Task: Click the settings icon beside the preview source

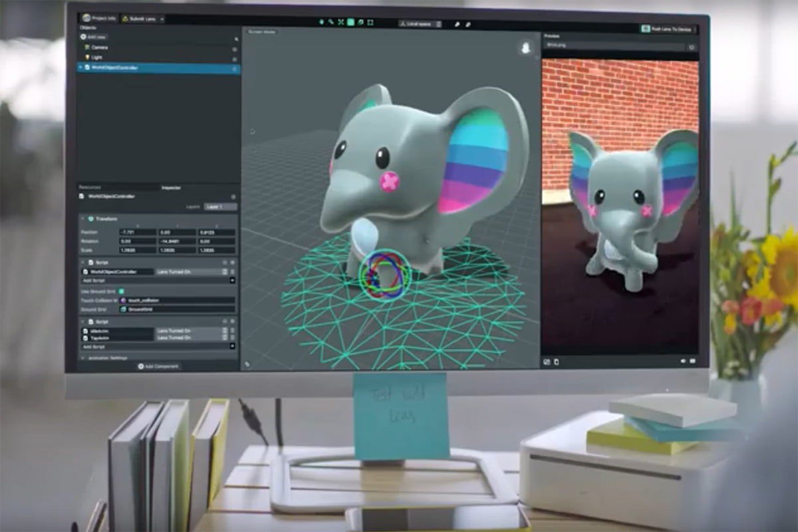Action: (692, 47)
